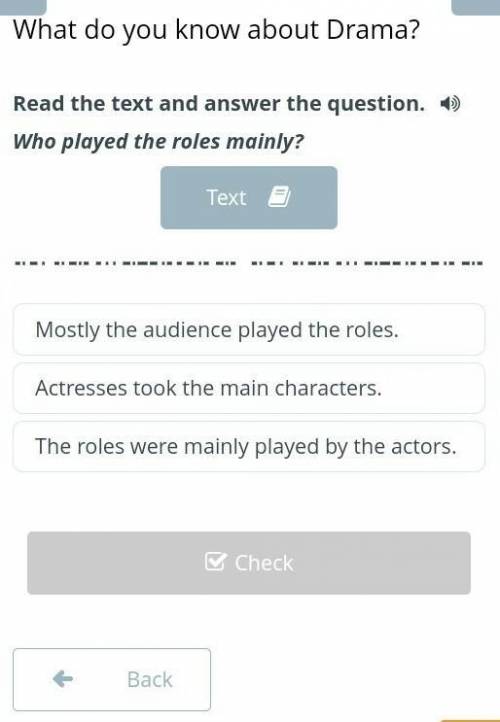
Task: Click the gray tab in upper-right corner
Action: coord(476,6)
